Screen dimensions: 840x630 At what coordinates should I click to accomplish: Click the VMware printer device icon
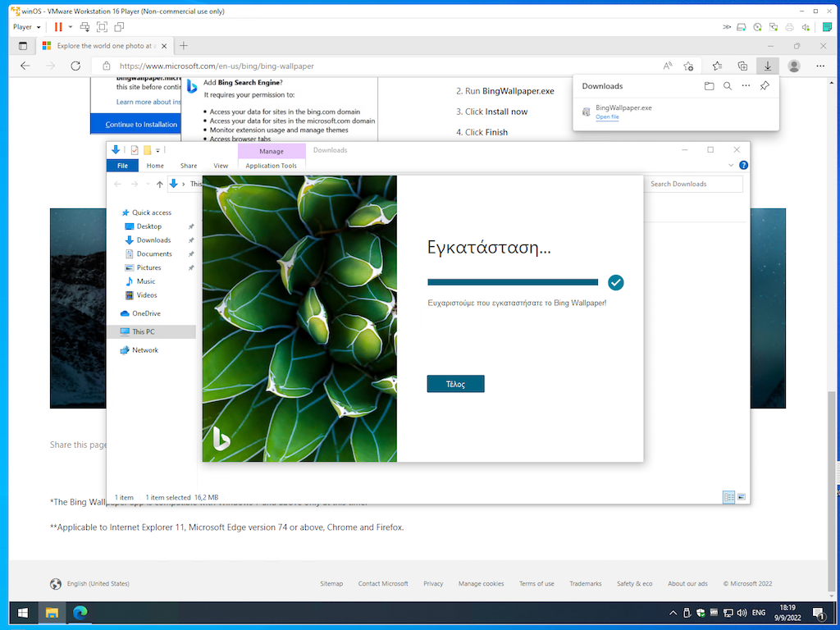789,27
